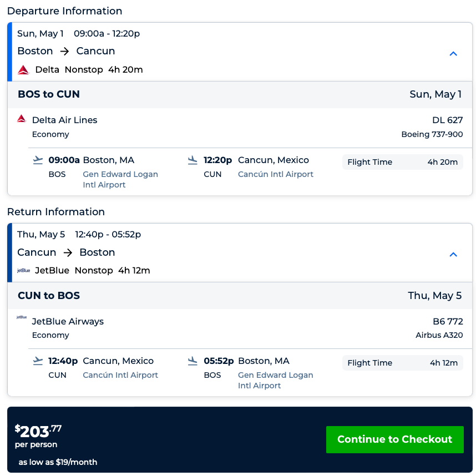Open Cancún Intl Airport arrival link
This screenshot has height=476, width=476.
pos(275,174)
